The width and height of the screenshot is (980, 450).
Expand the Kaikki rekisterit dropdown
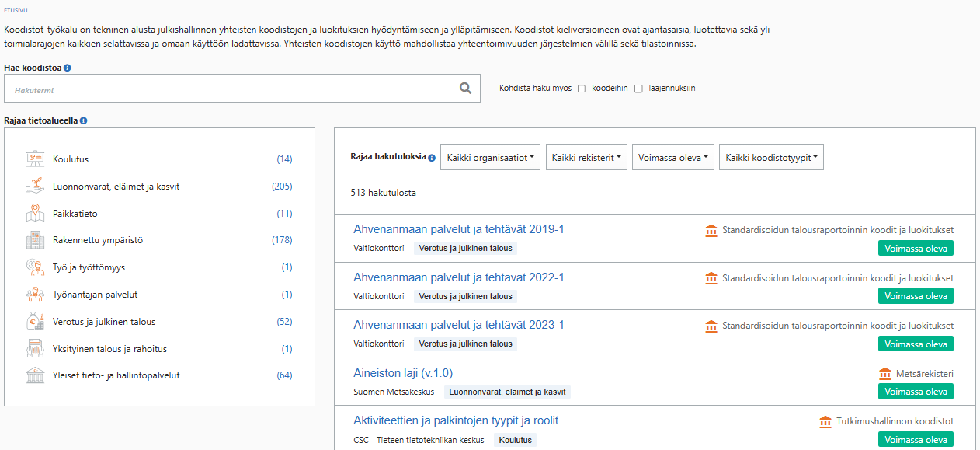coord(586,158)
